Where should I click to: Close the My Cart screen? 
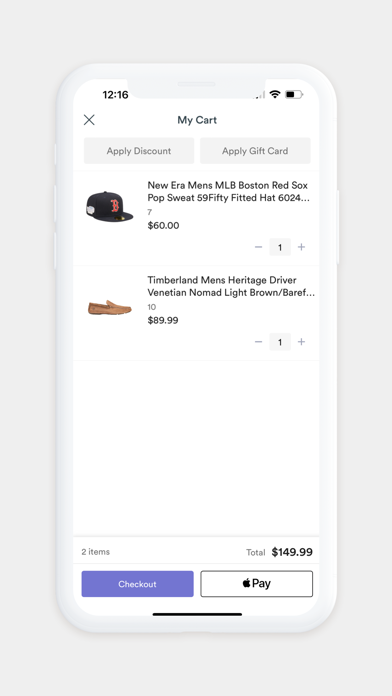click(89, 120)
